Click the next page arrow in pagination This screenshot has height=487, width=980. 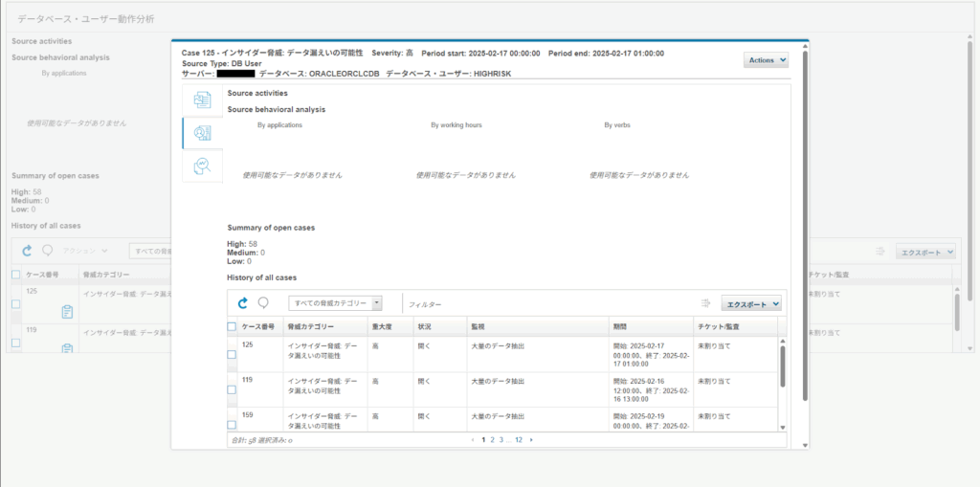pyautogui.click(x=531, y=440)
